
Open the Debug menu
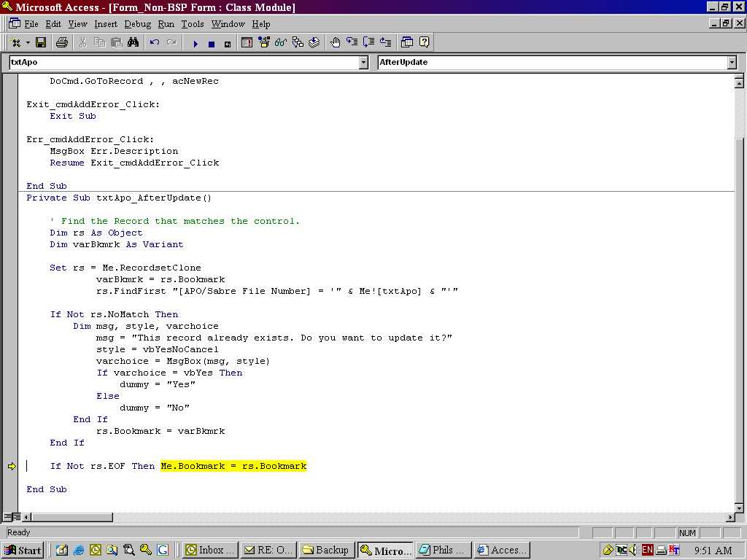coord(137,24)
